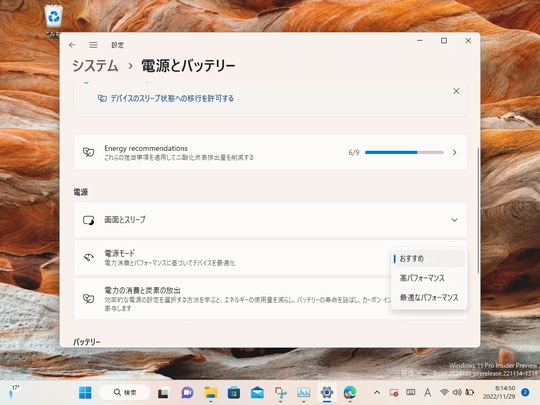Dismiss the sleep suggestion banner
This screenshot has height=405, width=540.
456,91
